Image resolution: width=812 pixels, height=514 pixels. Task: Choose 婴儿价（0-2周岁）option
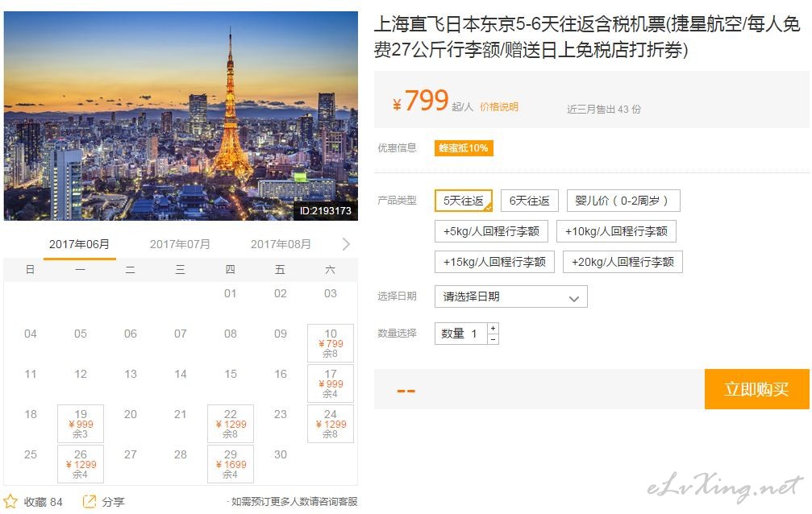623,201
